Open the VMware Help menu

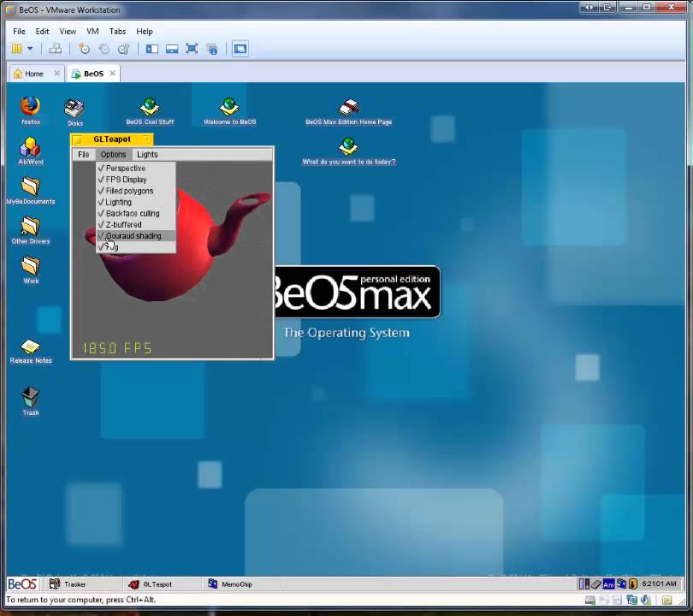coord(145,32)
